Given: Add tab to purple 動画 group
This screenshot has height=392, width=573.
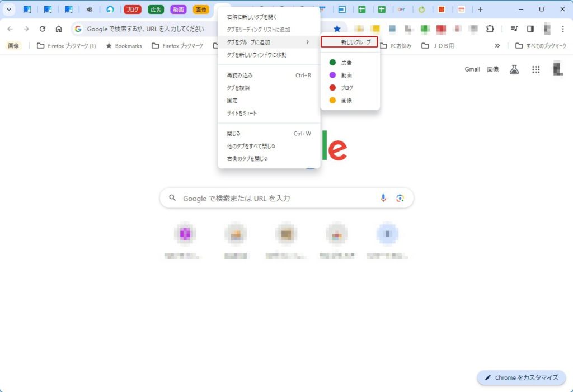Looking at the screenshot, I should point(346,75).
